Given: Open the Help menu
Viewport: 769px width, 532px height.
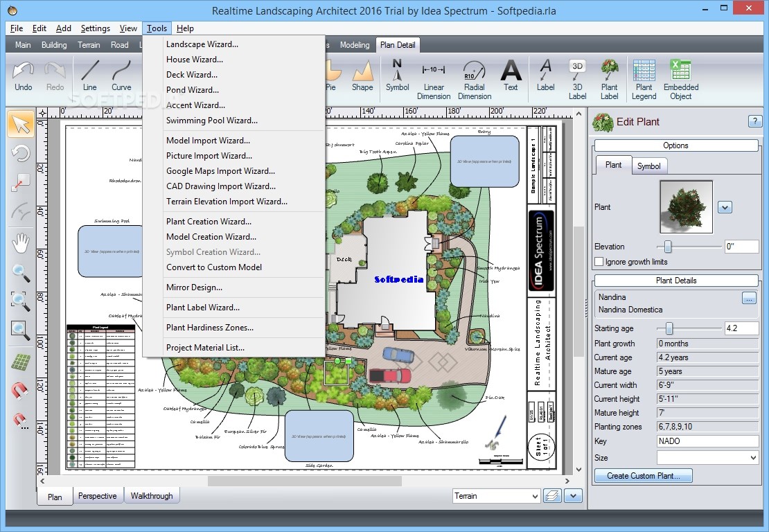Looking at the screenshot, I should point(185,28).
